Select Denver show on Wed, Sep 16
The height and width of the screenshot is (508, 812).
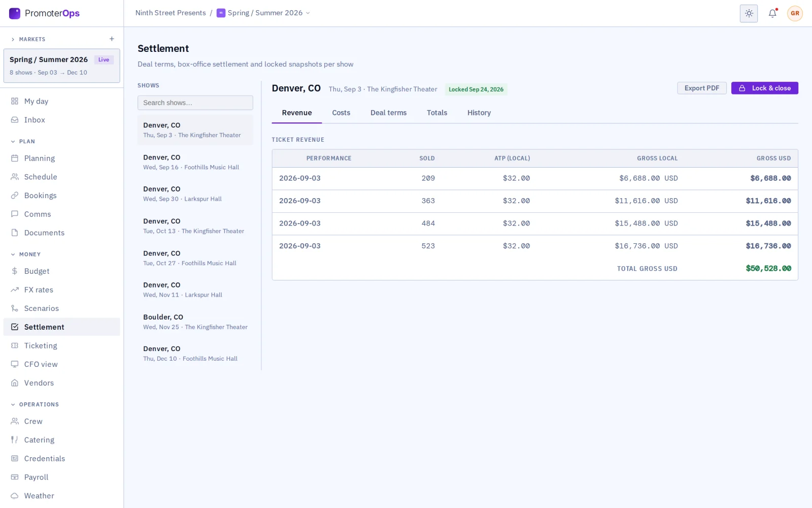click(x=195, y=162)
